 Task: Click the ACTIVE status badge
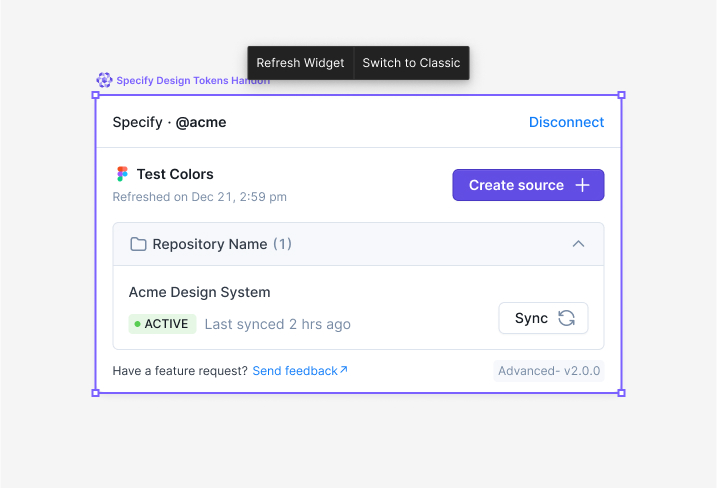(x=162, y=324)
